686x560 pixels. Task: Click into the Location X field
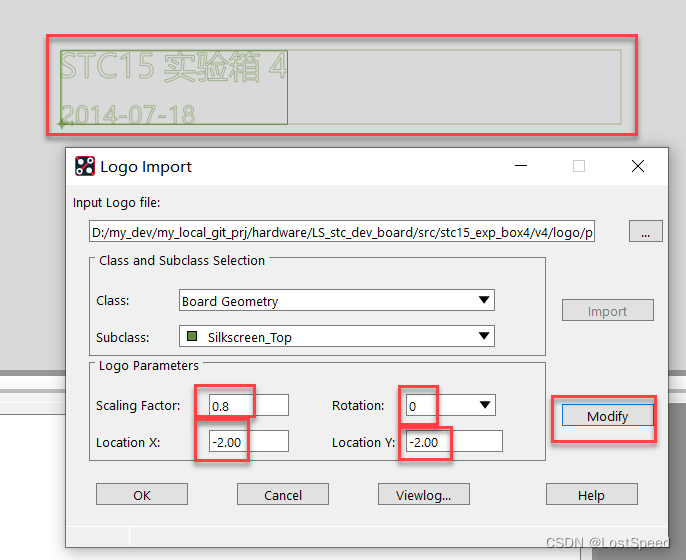tap(248, 441)
